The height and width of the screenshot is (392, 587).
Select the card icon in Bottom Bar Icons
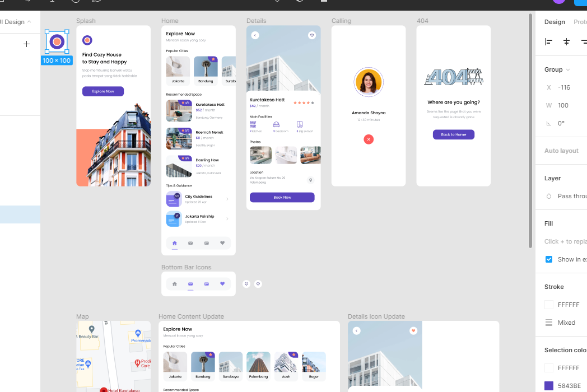point(207,284)
